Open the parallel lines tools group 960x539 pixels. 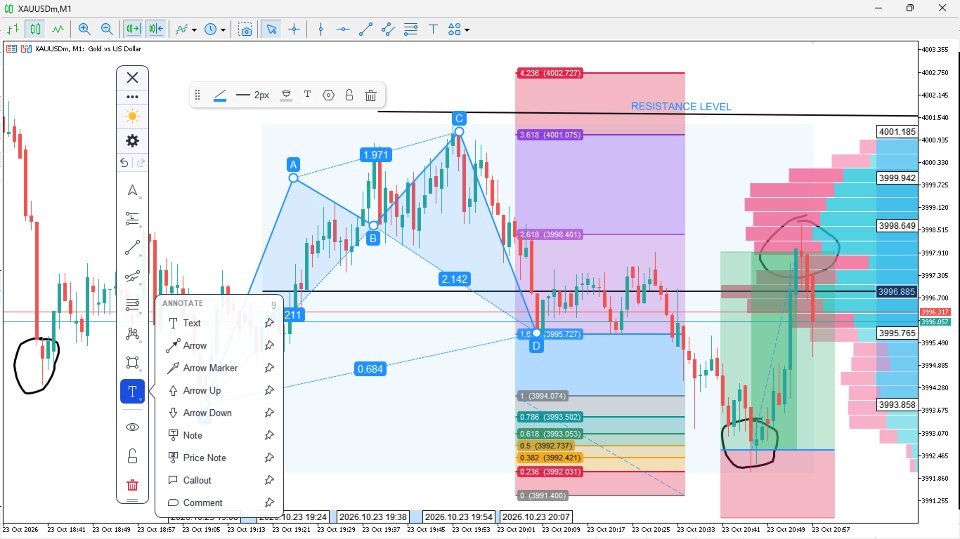pyautogui.click(x=132, y=304)
